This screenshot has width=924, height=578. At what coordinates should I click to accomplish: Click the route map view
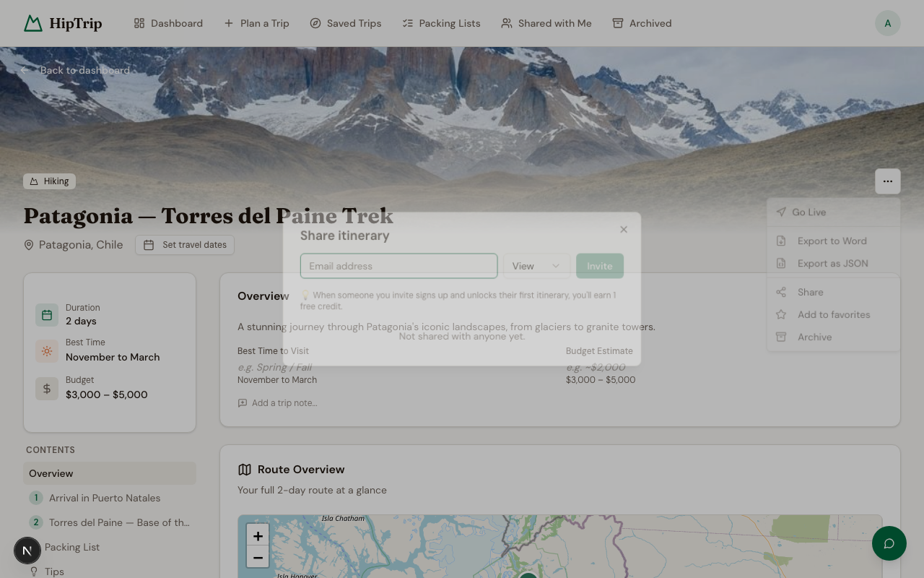coord(560,547)
